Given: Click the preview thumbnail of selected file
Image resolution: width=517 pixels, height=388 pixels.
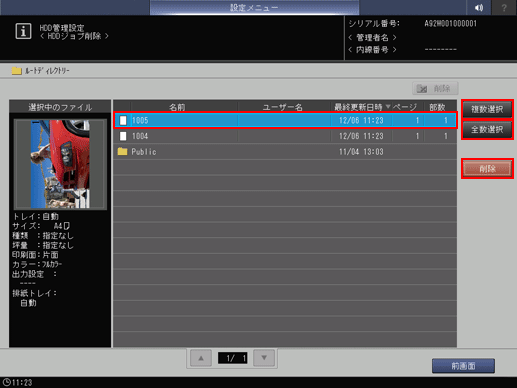Looking at the screenshot, I should (x=60, y=164).
